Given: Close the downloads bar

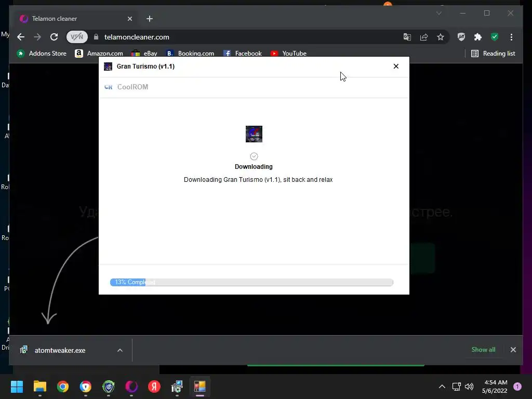Looking at the screenshot, I should pyautogui.click(x=513, y=350).
